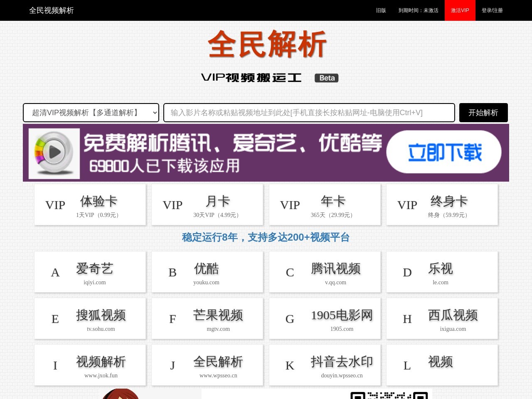Image resolution: width=532 pixels, height=399 pixels.
Task: Click the video URL input field
Action: 309,113
